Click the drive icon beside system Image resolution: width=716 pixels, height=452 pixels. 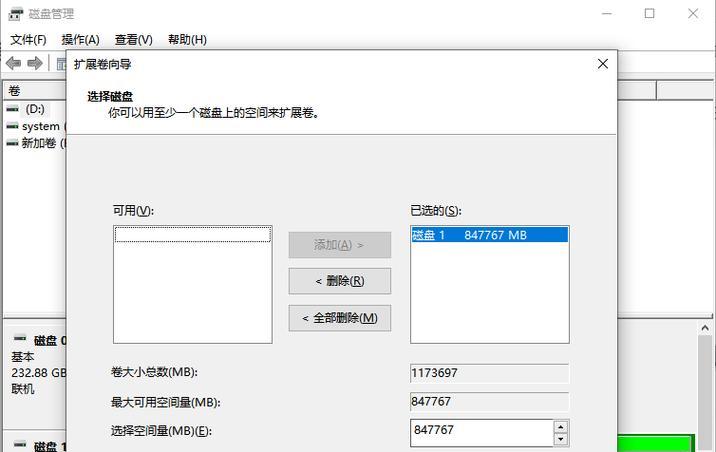pos(12,126)
